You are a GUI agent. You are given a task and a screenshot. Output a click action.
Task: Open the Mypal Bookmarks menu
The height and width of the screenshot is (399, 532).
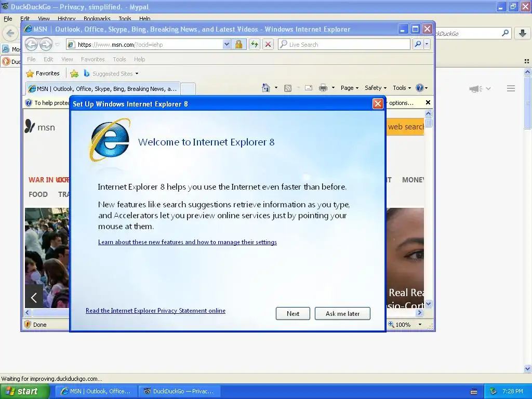(97, 19)
